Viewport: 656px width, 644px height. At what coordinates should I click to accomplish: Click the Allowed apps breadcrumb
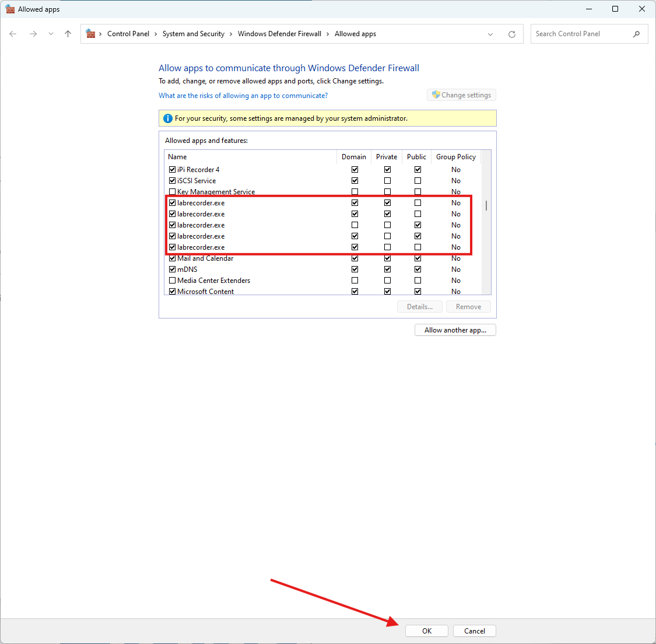[355, 34]
